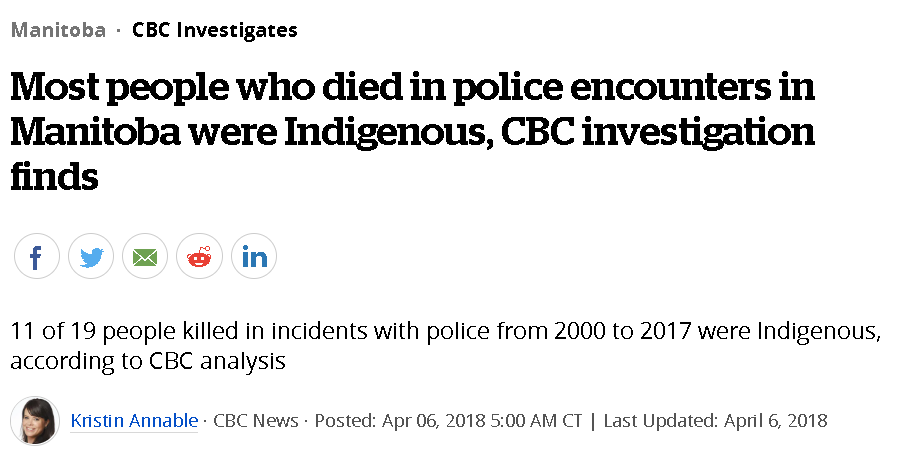
Task: Share article on Facebook
Action: point(37,257)
